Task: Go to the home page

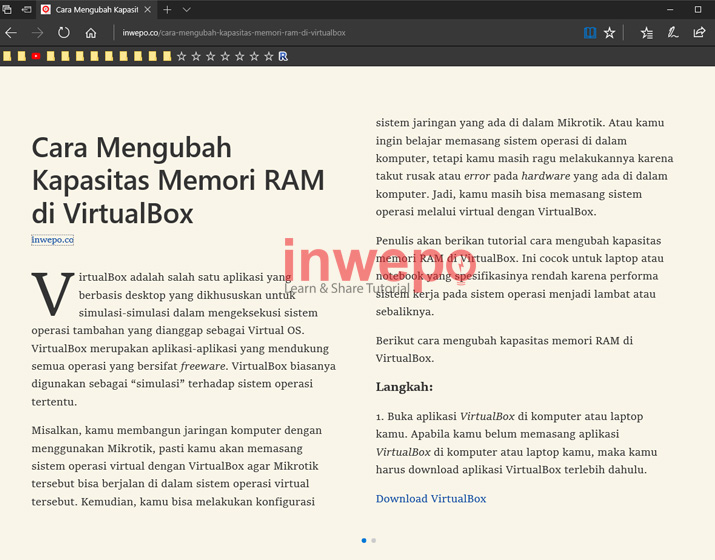Action: 91,33
